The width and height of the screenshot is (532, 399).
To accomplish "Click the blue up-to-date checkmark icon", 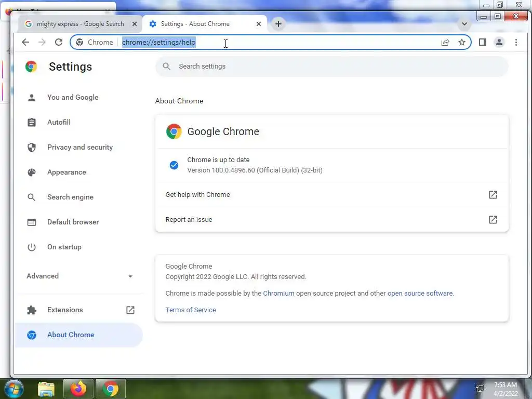I will (174, 165).
